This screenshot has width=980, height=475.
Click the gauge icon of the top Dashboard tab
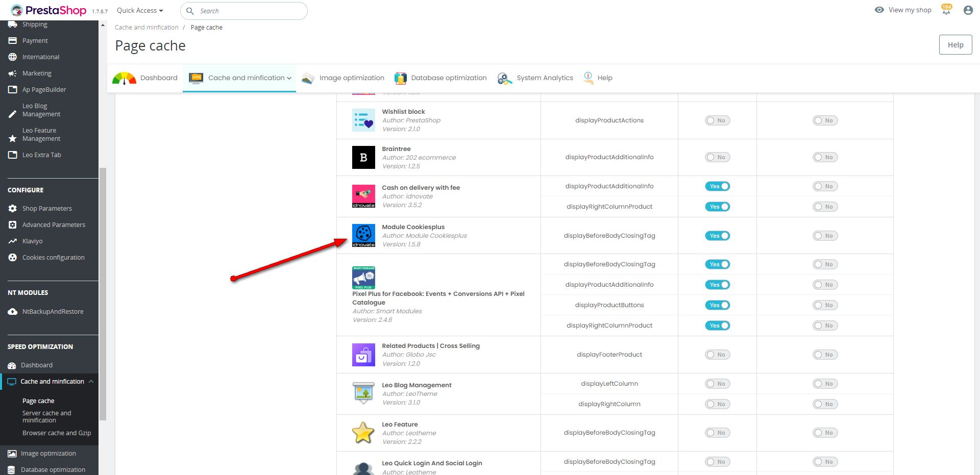pos(124,78)
